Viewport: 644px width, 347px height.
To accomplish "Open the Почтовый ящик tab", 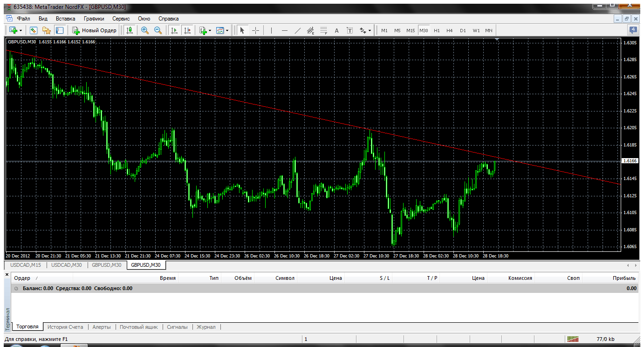I will click(139, 327).
